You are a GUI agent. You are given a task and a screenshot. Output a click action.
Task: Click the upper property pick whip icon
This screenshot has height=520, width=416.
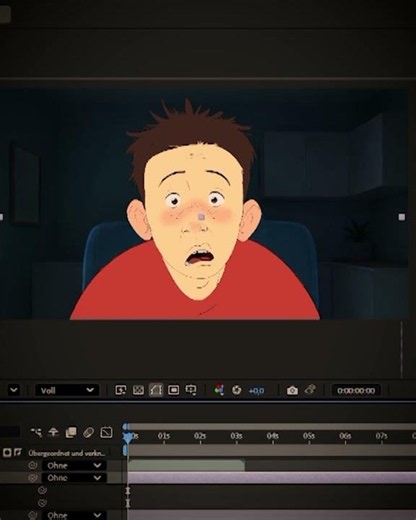coord(42,490)
